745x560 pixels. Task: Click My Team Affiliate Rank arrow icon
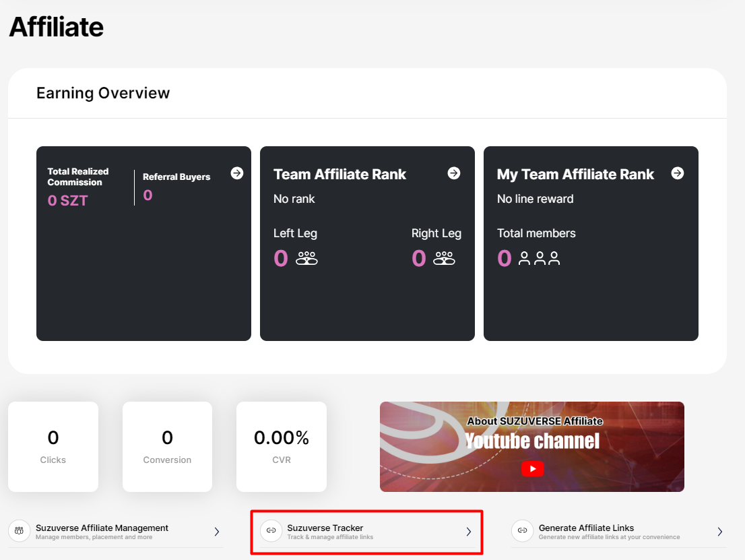[678, 173]
